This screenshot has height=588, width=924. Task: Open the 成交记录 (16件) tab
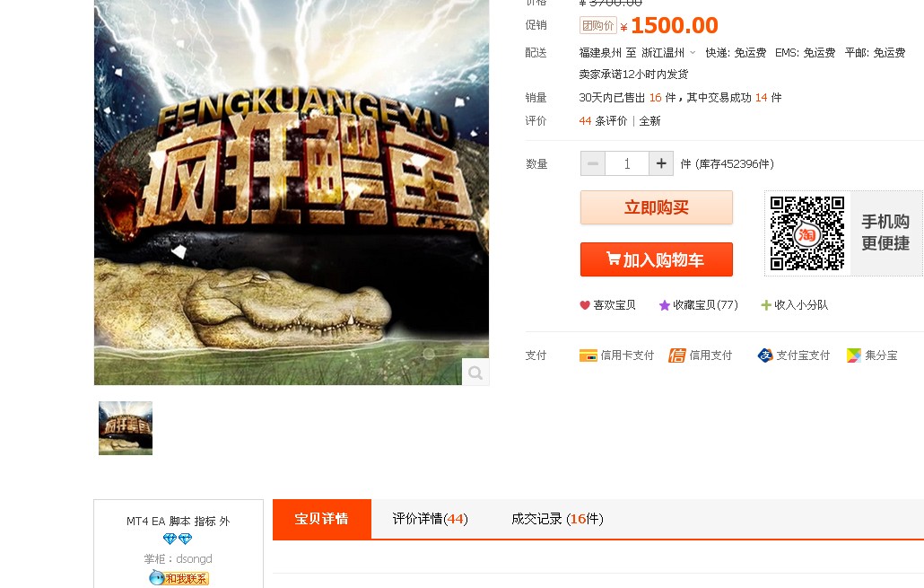[x=557, y=519]
